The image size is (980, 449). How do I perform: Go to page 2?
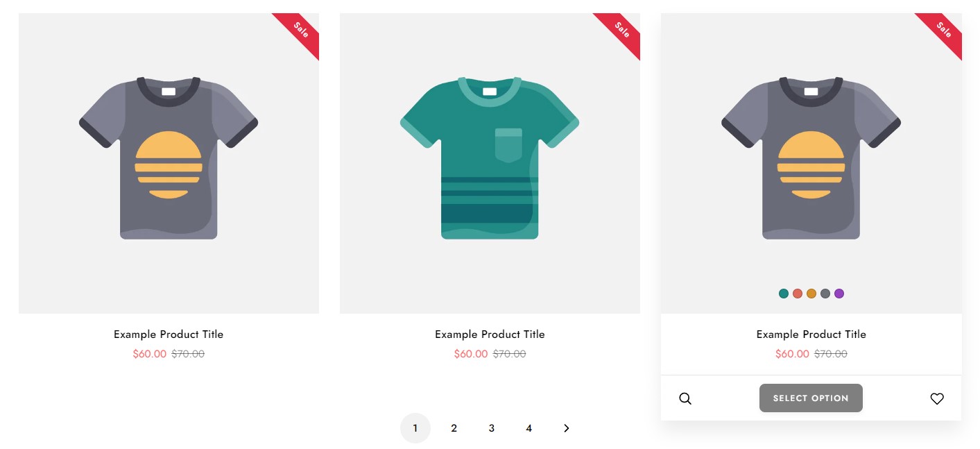pyautogui.click(x=454, y=428)
